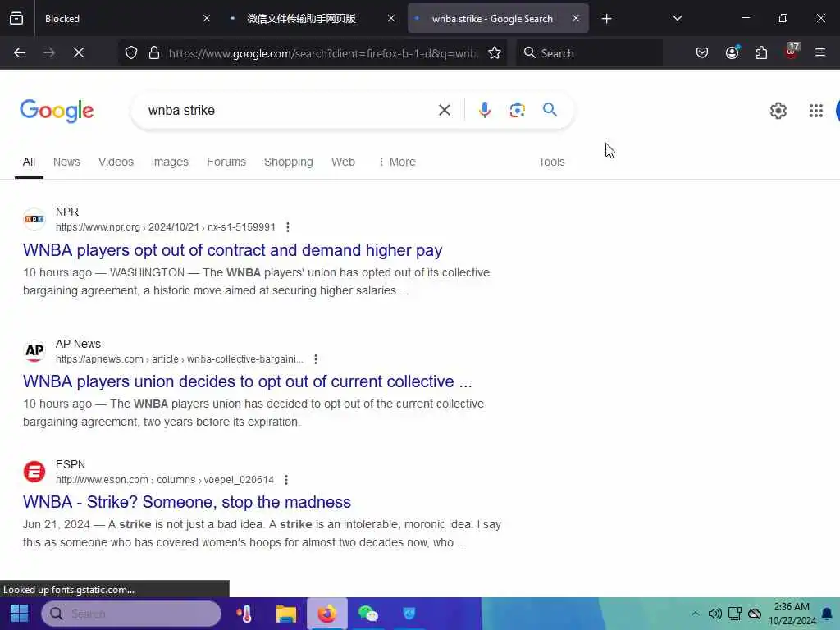
Task: Switch to the 微信文件传输助手网页版 tab
Action: click(311, 19)
